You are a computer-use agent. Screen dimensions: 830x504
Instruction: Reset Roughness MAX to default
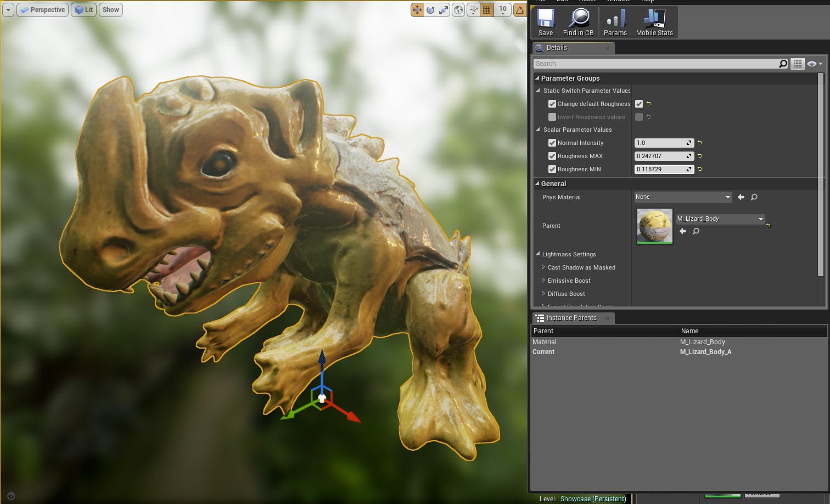click(x=699, y=156)
